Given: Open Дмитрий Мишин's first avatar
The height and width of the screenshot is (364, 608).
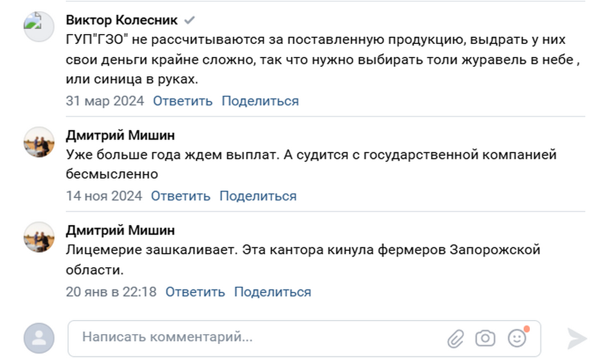Looking at the screenshot, I should tap(38, 141).
